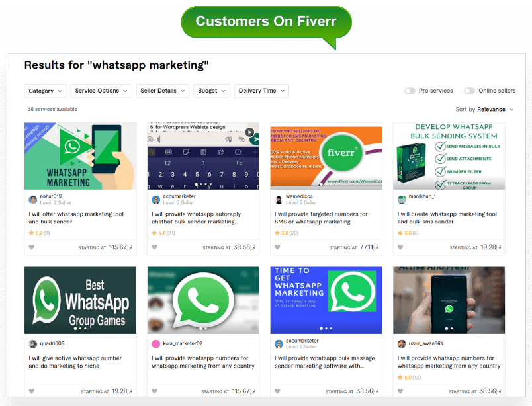Open the Budget filter menu
This screenshot has width=532, height=406.
point(212,91)
